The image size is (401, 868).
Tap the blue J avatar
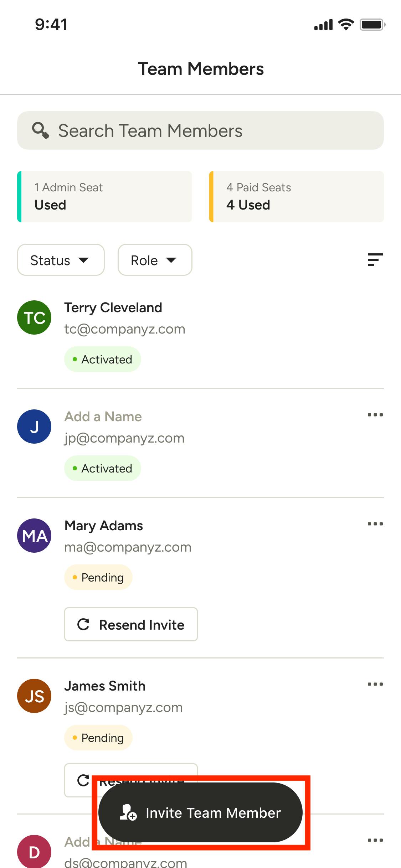point(34,427)
